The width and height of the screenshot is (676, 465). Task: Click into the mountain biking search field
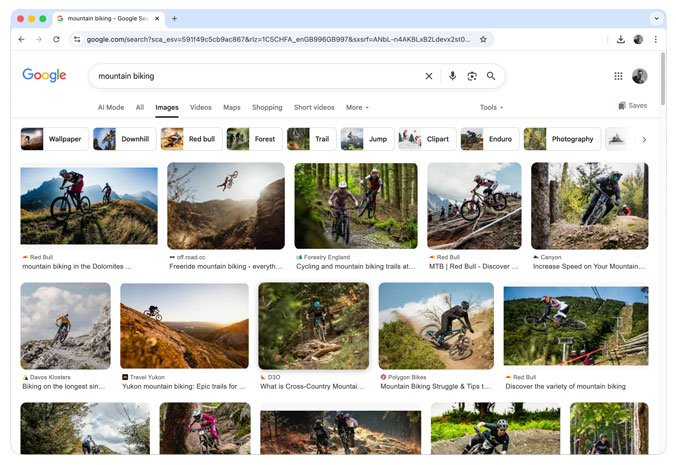pyautogui.click(x=250, y=76)
